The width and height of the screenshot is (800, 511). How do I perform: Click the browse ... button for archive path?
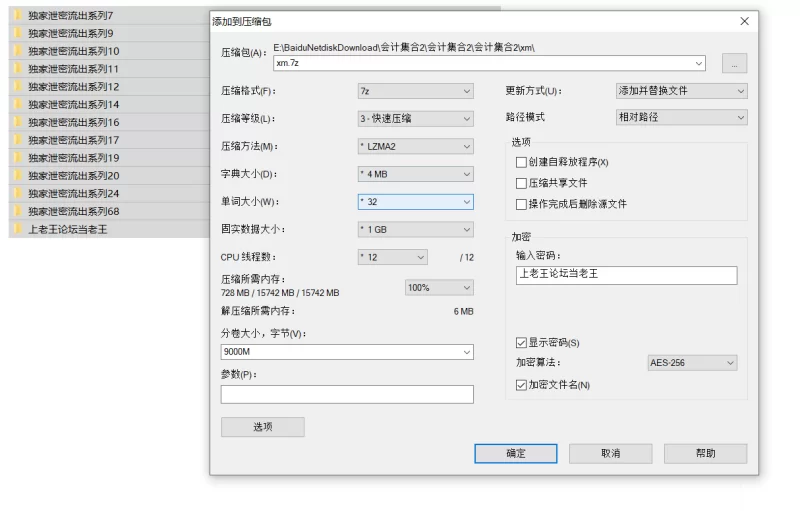(734, 63)
